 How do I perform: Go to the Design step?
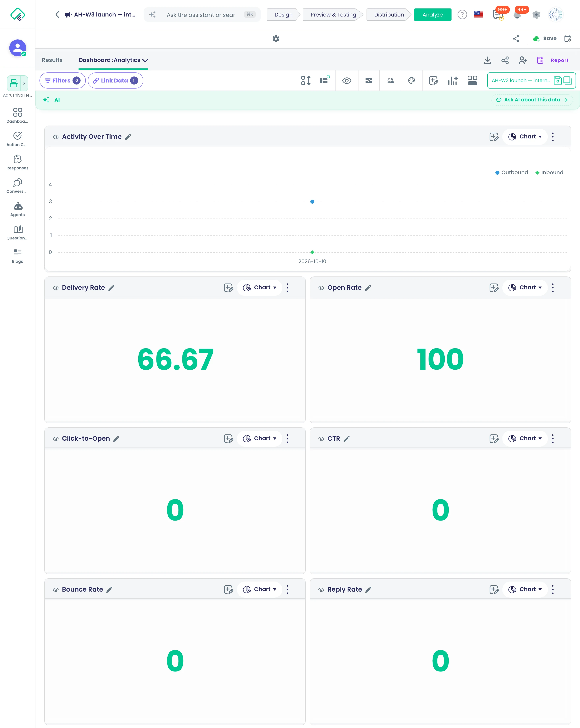283,14
